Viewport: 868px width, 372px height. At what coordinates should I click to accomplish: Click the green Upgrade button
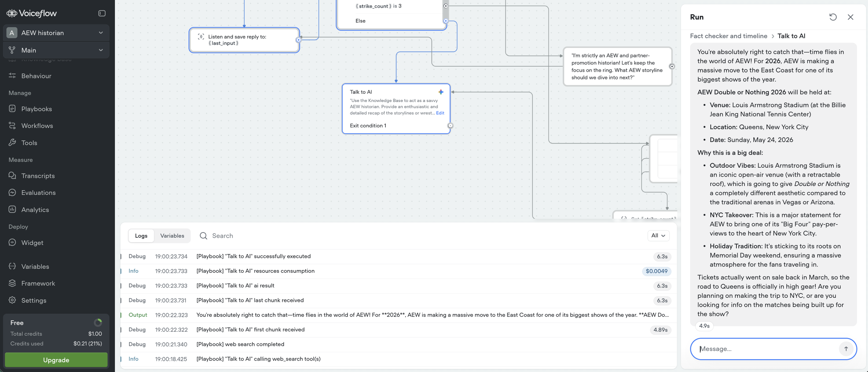56,360
